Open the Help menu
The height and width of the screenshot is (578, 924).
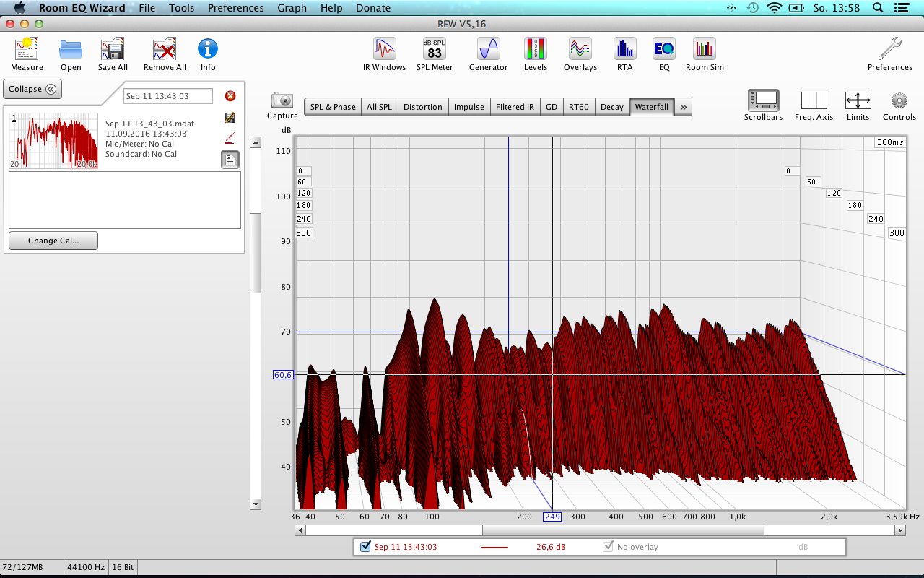331,8
